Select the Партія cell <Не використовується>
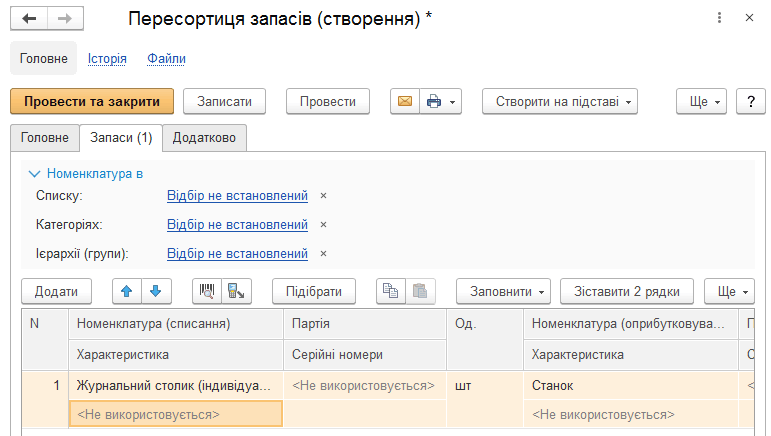 (x=365, y=385)
